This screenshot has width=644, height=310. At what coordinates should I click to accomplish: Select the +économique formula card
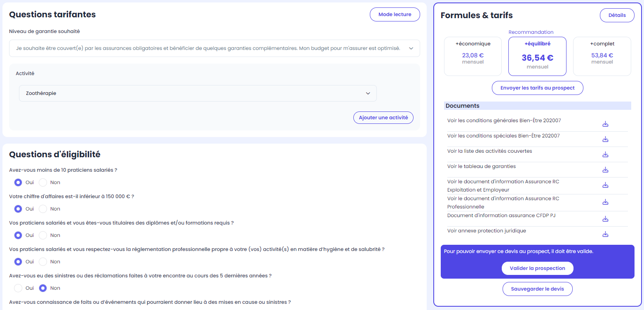point(473,56)
